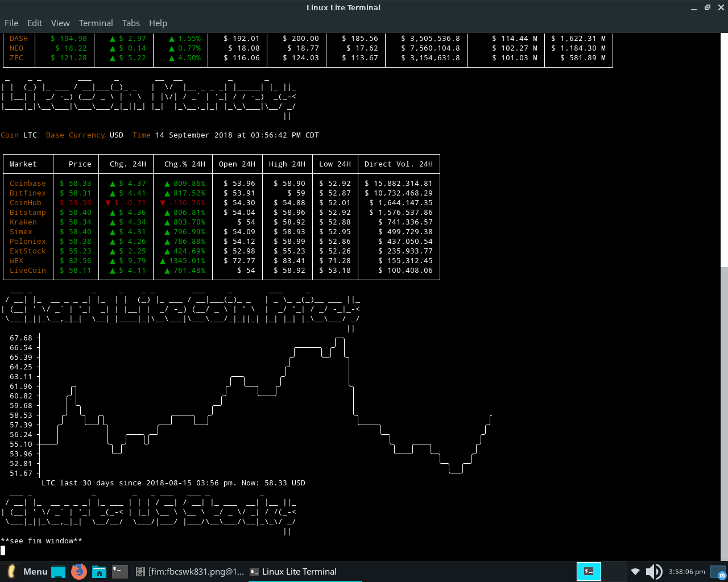Open the View menu

coord(60,23)
